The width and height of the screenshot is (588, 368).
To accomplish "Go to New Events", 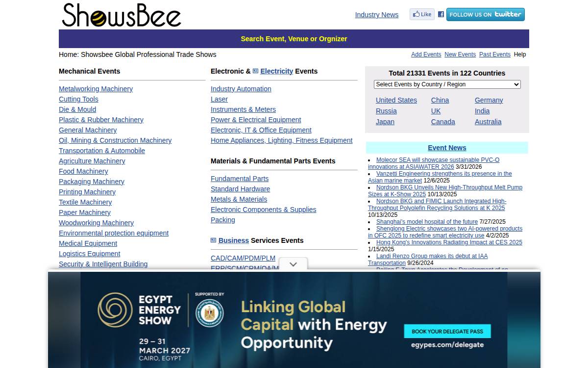I will coord(460,54).
